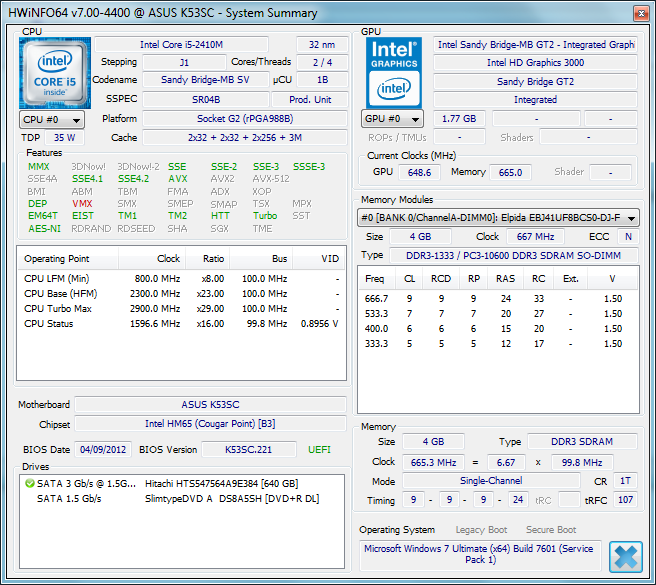
Task: Click the red VMX feature flag
Action: tap(82, 204)
